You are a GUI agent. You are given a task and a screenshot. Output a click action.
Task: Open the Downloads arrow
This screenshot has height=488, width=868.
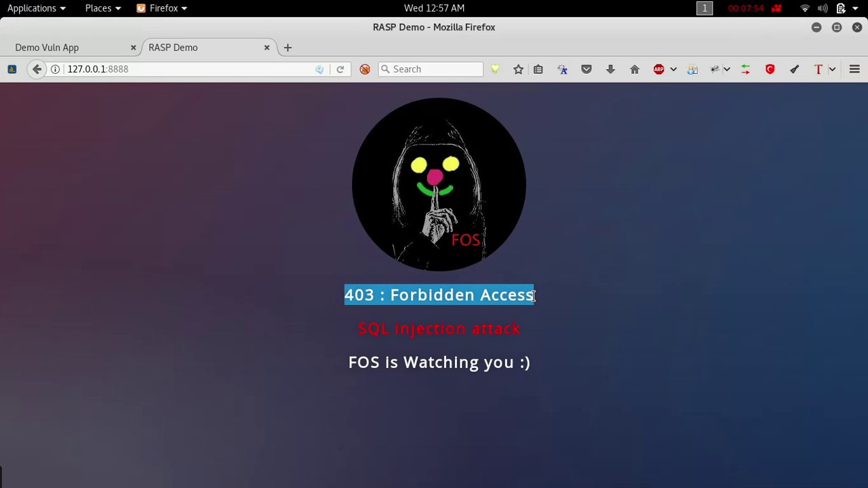pyautogui.click(x=610, y=69)
